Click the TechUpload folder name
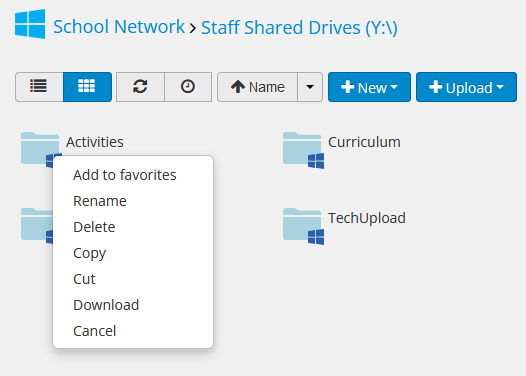The width and height of the screenshot is (526, 376). (367, 218)
